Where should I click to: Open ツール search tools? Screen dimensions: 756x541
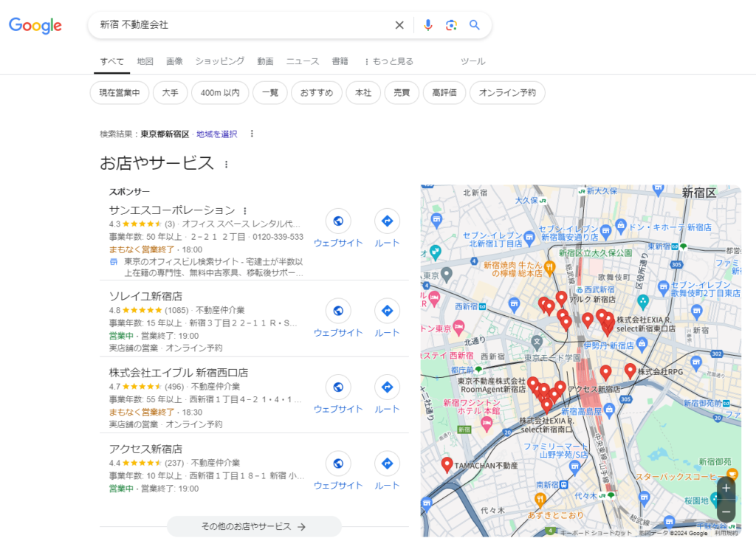point(473,61)
